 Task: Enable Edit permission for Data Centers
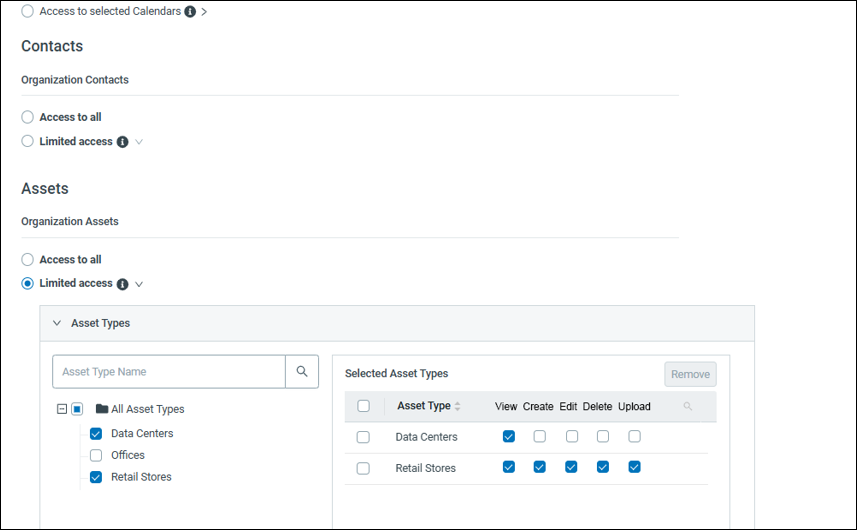tap(572, 436)
